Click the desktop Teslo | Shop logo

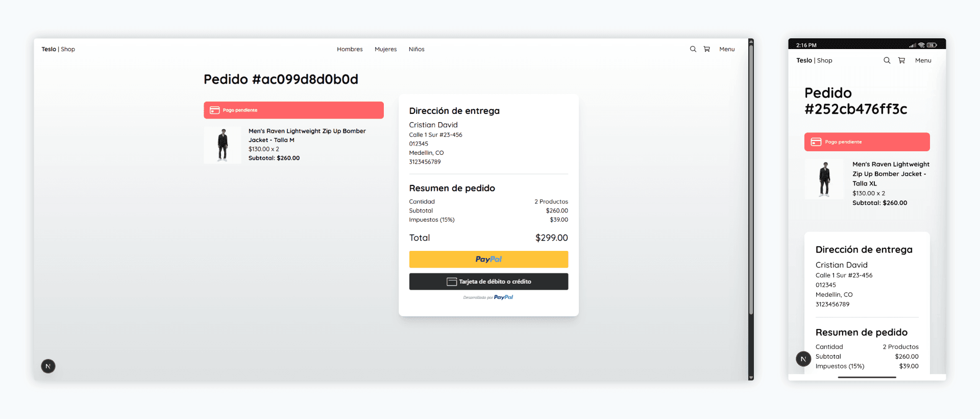pos(58,49)
